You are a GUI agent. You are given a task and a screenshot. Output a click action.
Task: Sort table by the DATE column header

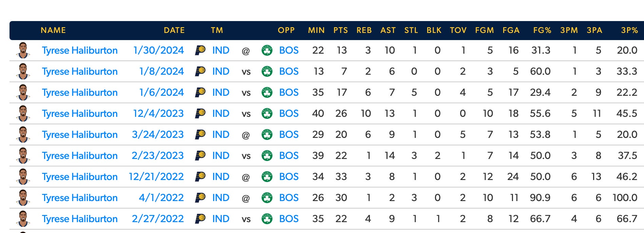coord(174,30)
